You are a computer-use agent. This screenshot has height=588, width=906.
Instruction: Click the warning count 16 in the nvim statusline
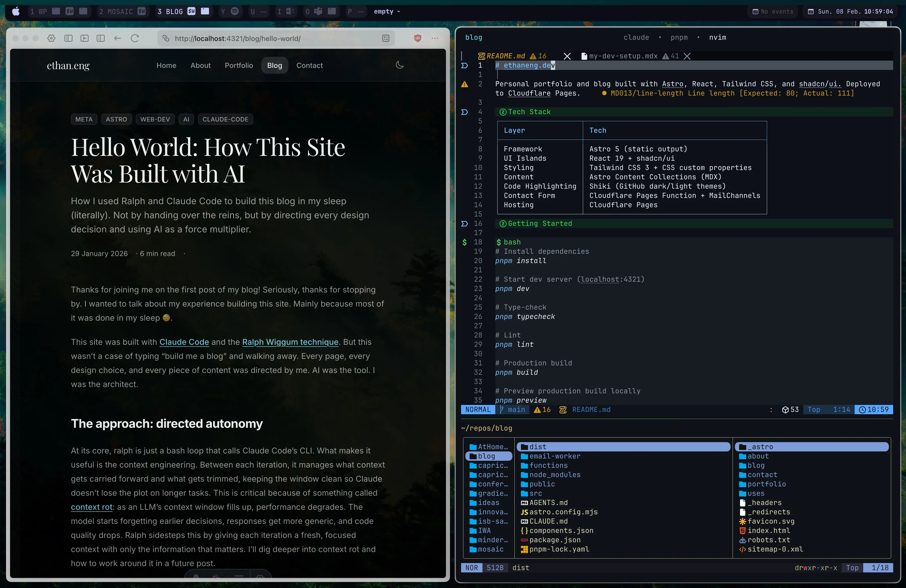pyautogui.click(x=542, y=410)
